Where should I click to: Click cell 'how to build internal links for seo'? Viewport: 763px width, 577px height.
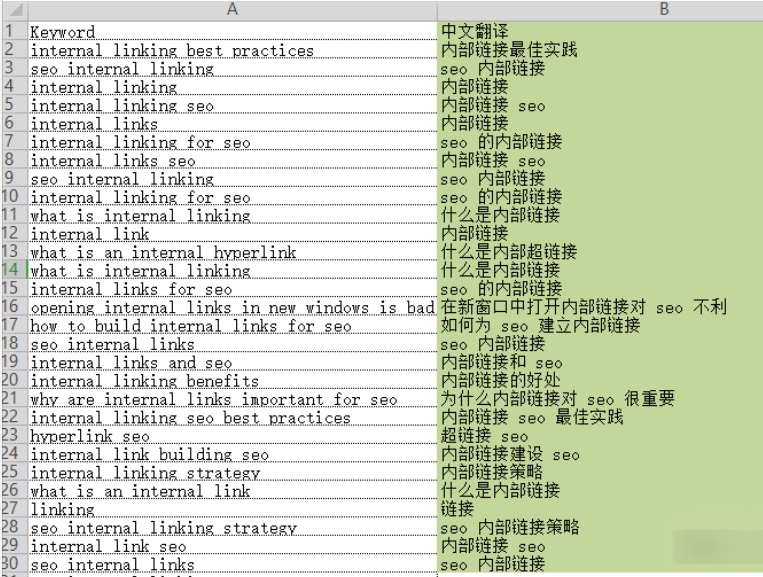pyautogui.click(x=232, y=325)
